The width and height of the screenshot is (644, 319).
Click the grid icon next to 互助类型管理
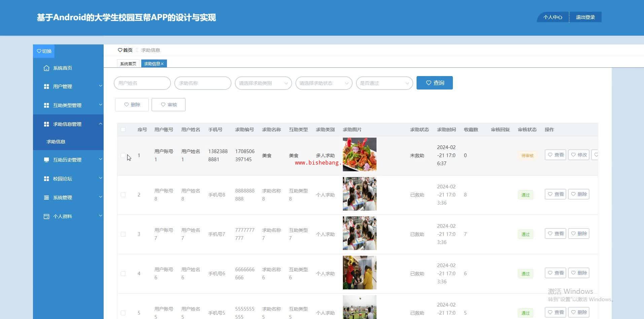[x=46, y=105]
